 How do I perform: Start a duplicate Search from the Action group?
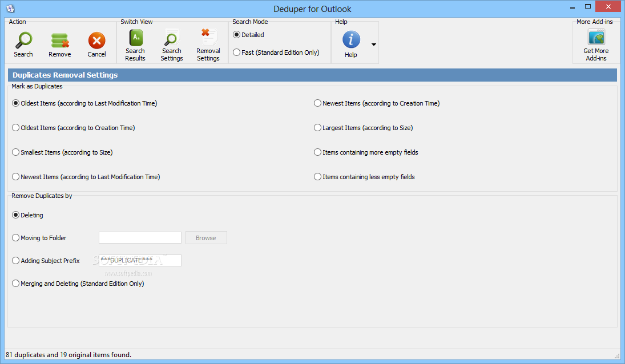[x=23, y=45]
